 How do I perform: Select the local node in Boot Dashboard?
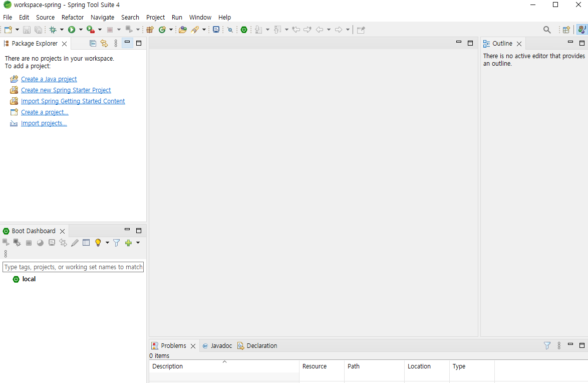[29, 279]
